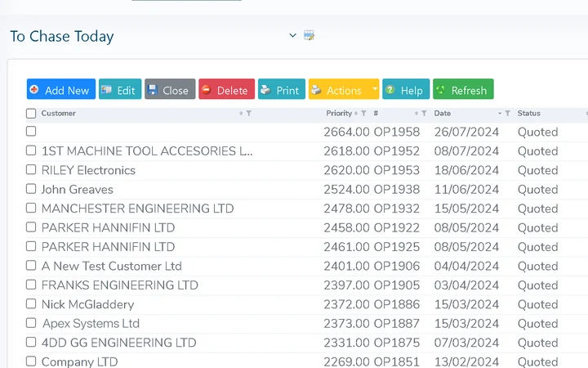Select 1ST MACHINE TOOL ACCESORIES row checkbox
This screenshot has height=368, width=588.
point(31,150)
